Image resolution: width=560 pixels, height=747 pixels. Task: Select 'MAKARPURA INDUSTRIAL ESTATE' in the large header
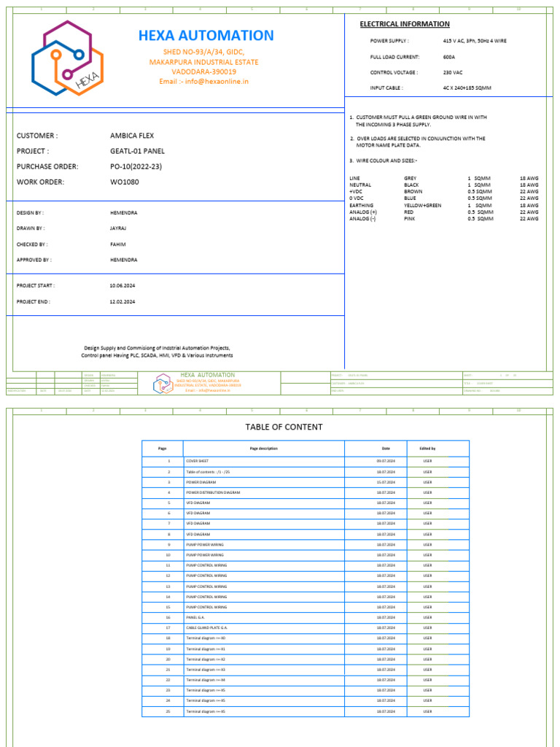204,62
